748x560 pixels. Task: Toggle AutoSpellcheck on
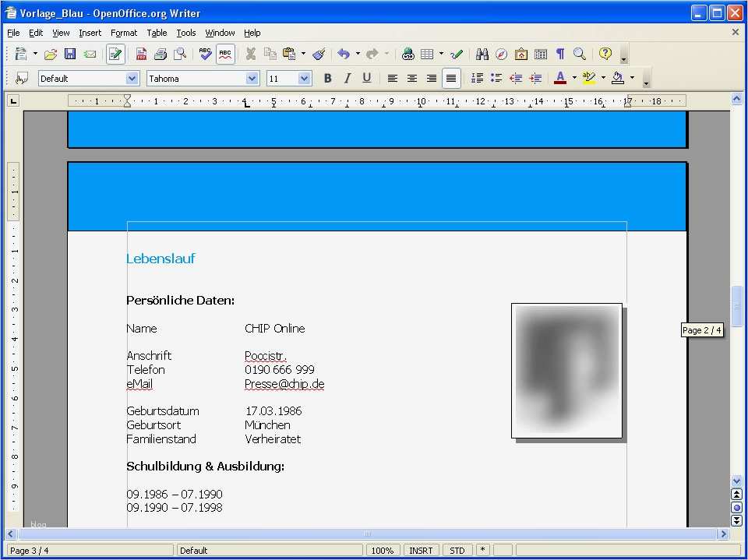click(225, 54)
